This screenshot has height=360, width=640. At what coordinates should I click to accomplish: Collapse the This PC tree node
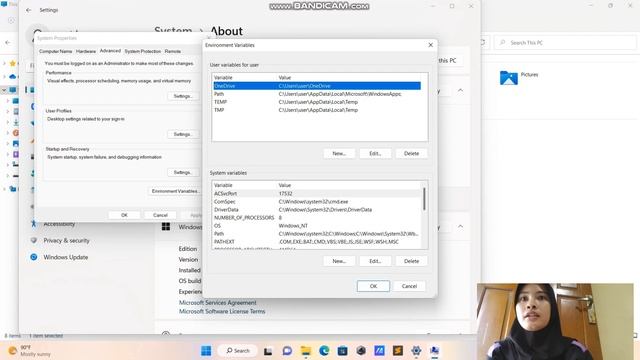(4, 90)
